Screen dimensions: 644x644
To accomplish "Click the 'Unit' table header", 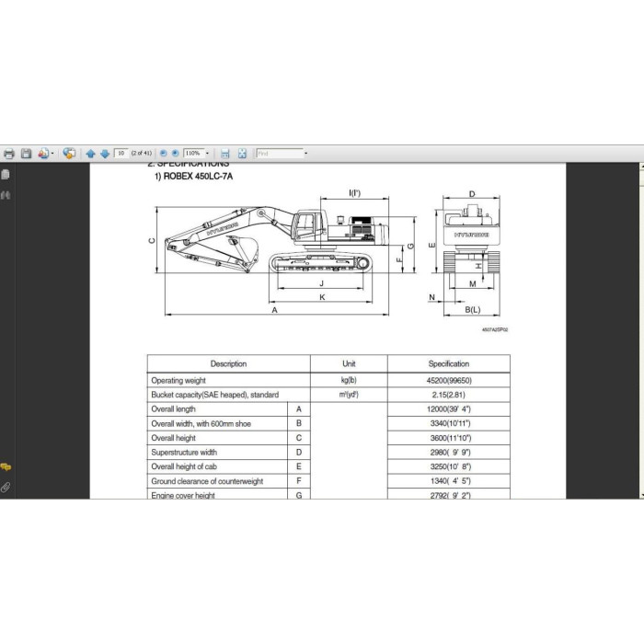I will 349,363.
